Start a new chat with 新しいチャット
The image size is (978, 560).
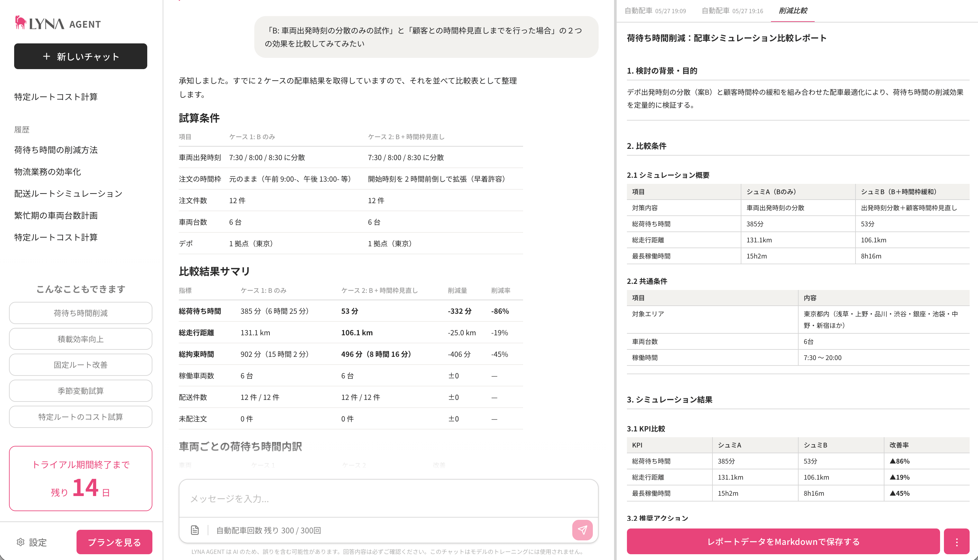(x=81, y=57)
